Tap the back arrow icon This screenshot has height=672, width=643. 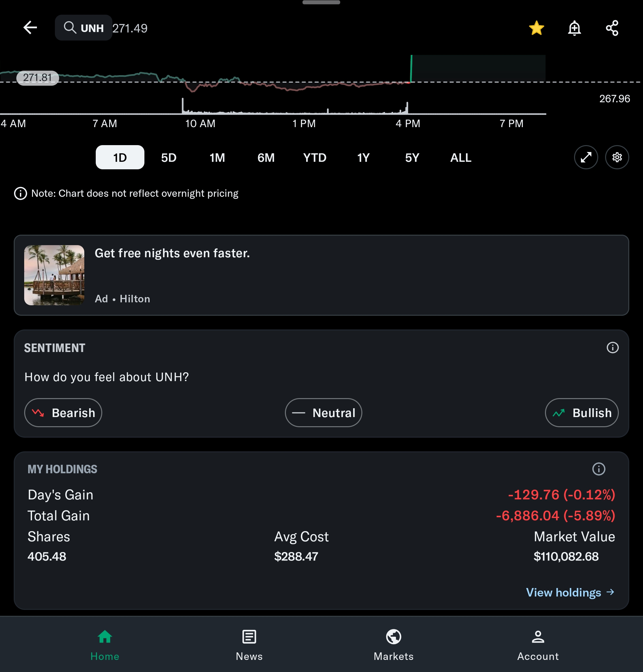[30, 28]
